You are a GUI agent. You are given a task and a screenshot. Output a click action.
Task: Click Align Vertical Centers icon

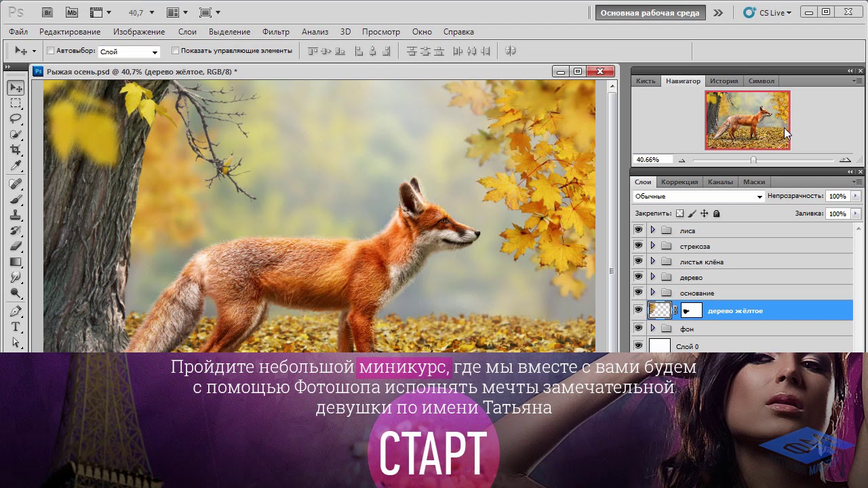coord(325,51)
